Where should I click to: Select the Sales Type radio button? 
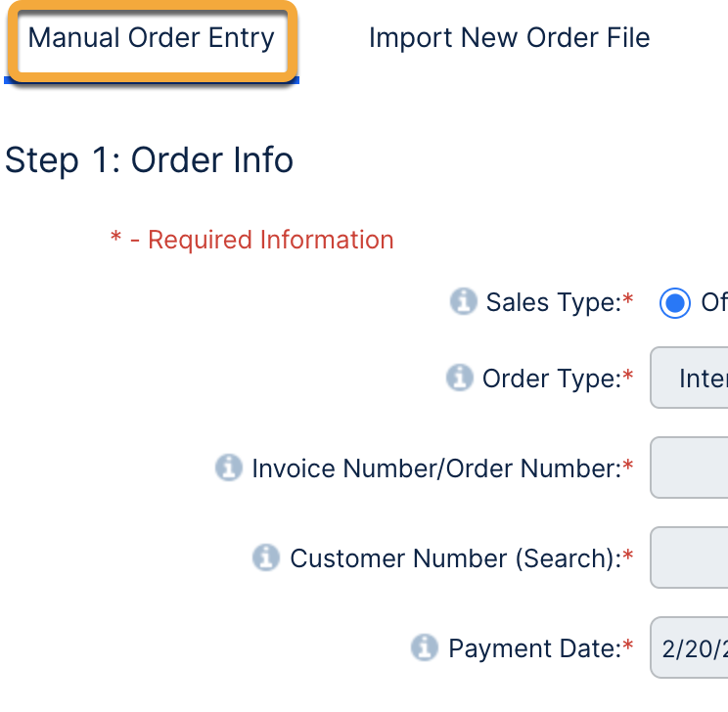click(x=675, y=303)
